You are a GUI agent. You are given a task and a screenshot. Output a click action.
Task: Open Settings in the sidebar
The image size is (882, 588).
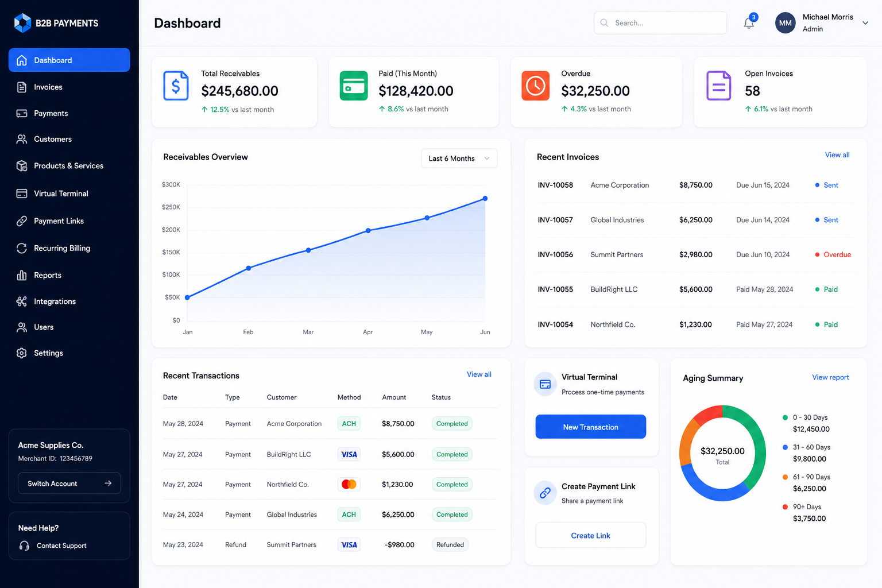pos(69,353)
